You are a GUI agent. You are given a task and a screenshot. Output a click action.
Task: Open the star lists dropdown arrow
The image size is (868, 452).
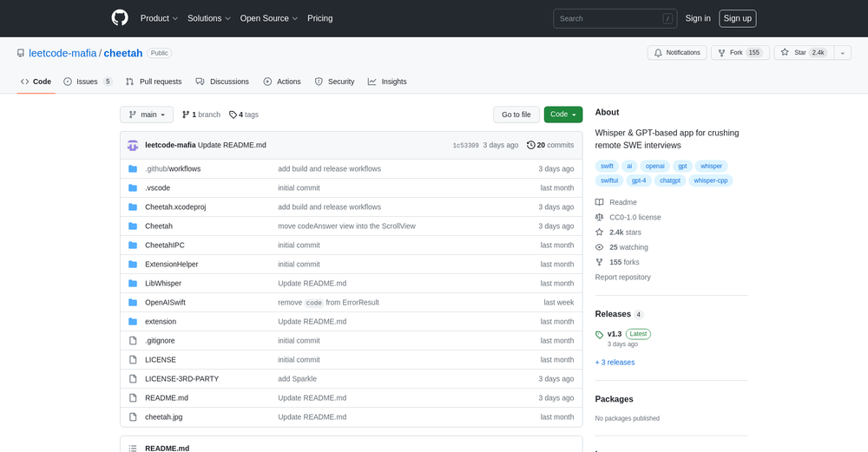click(x=842, y=53)
